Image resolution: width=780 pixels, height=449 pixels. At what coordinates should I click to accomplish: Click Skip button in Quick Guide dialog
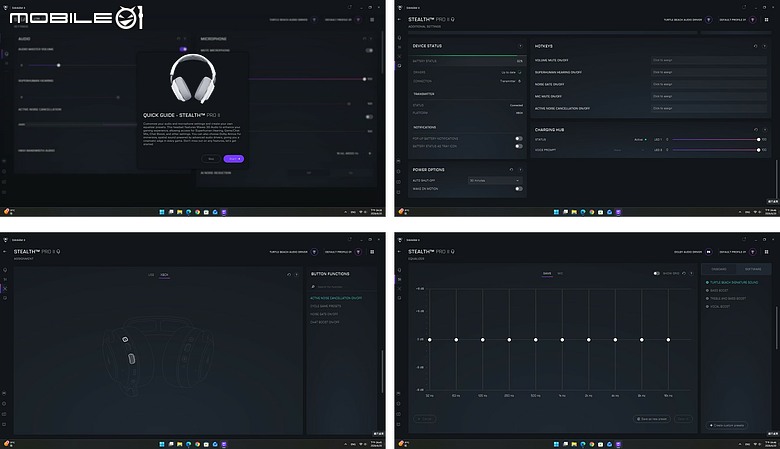point(211,159)
